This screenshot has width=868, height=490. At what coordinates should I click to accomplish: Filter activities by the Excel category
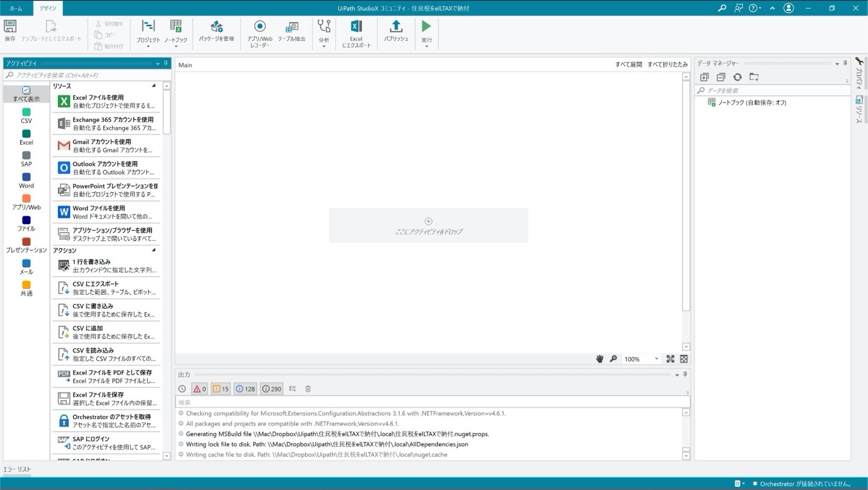[x=26, y=137]
